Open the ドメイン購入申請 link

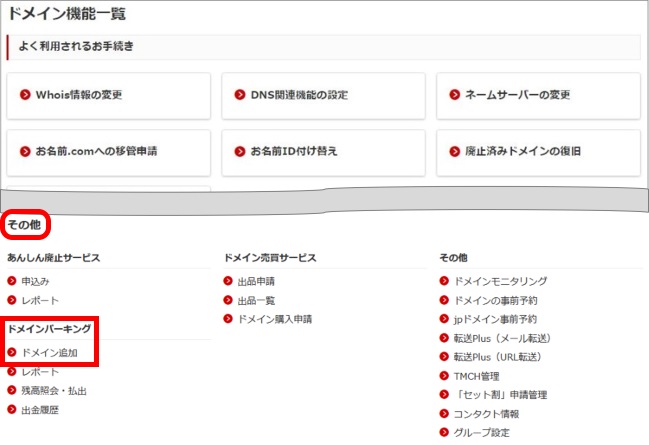(275, 319)
